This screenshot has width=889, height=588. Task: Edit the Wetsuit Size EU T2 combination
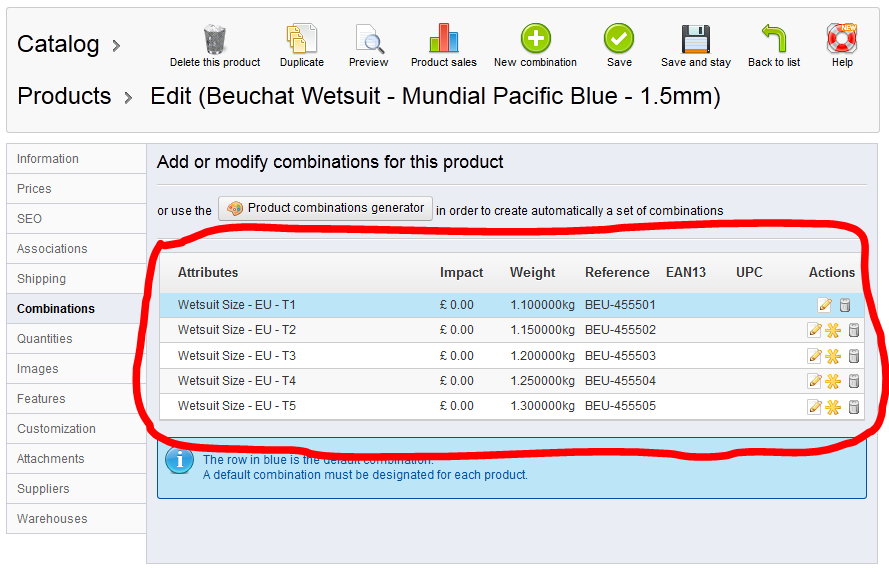click(x=815, y=330)
